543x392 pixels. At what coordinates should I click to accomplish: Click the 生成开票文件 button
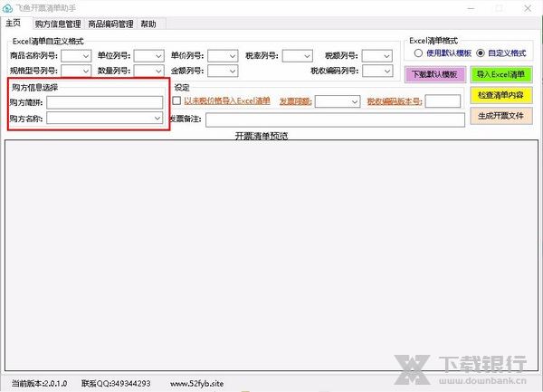pyautogui.click(x=500, y=116)
